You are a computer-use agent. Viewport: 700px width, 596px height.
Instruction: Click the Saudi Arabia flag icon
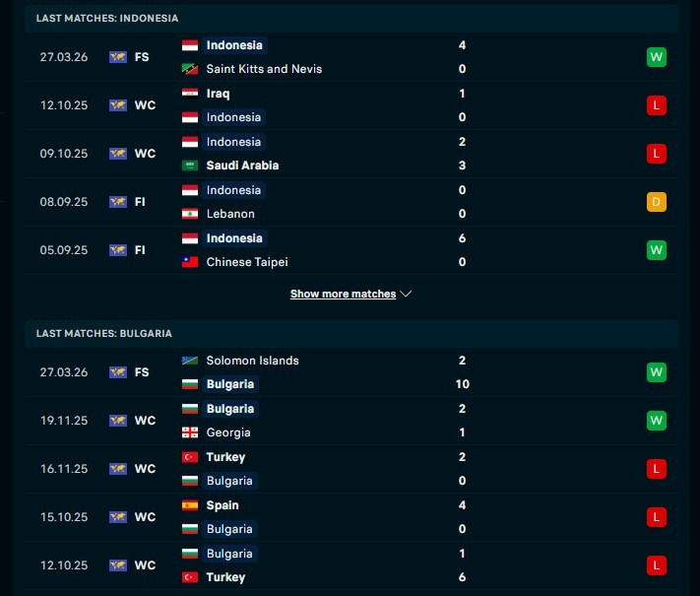190,166
